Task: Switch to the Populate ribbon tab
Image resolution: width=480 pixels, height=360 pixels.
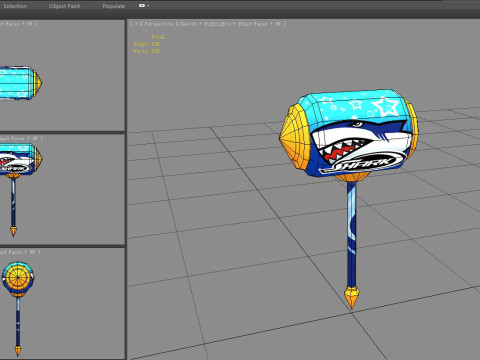Action: (114, 6)
